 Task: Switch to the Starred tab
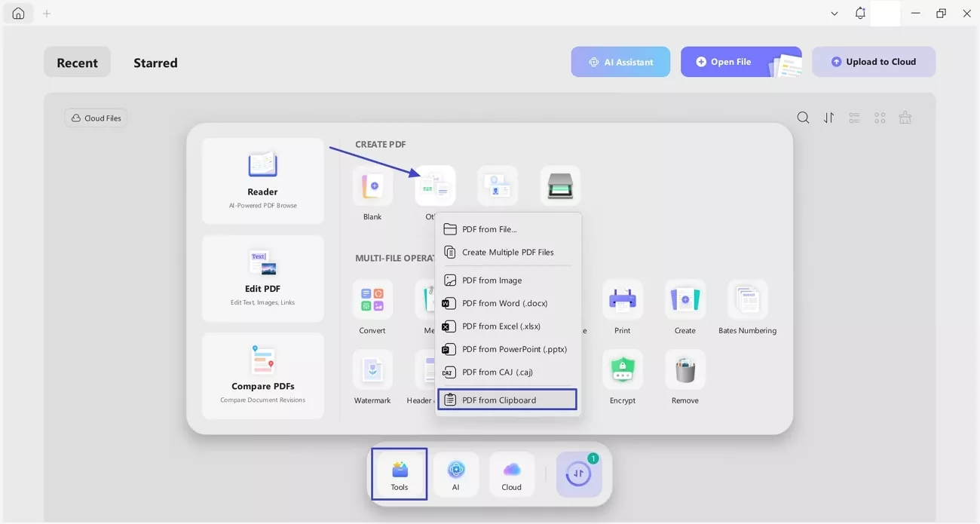pos(155,63)
